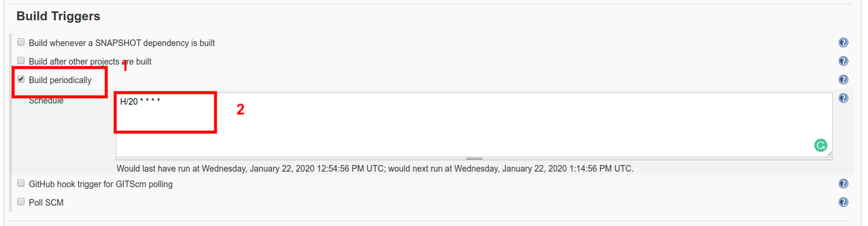Open help for Build after other projects
This screenshot has width=868, height=226.
pyautogui.click(x=844, y=61)
